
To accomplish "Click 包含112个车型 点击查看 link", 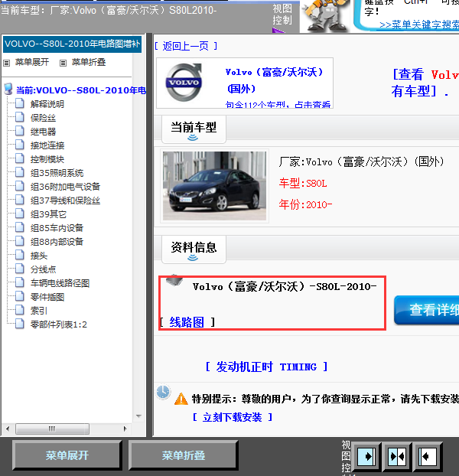I will (x=278, y=104).
